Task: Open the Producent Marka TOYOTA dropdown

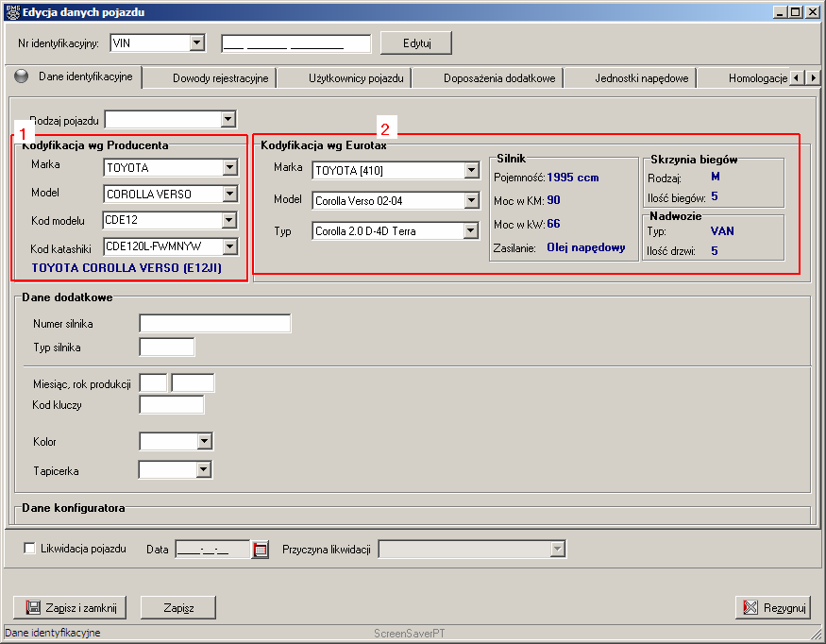Action: pyautogui.click(x=229, y=167)
